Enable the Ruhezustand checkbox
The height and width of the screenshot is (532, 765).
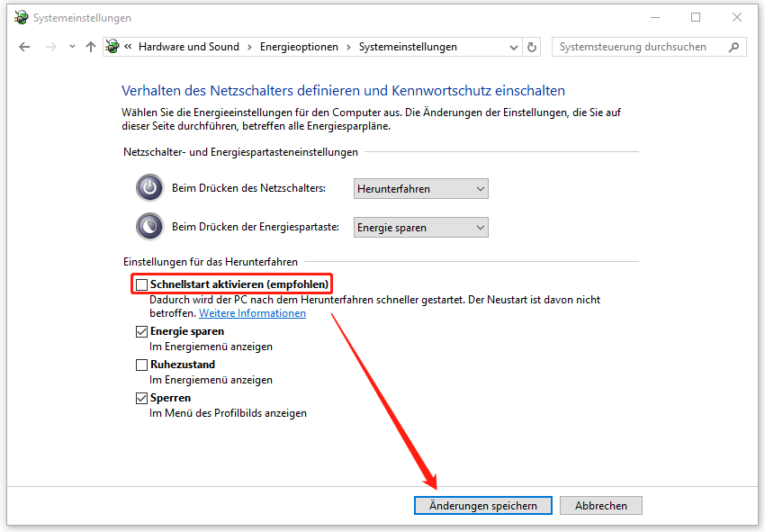click(x=141, y=364)
